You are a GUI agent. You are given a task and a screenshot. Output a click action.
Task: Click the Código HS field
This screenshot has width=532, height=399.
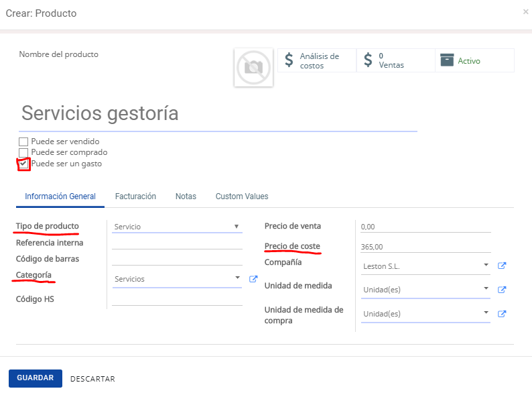(x=177, y=300)
